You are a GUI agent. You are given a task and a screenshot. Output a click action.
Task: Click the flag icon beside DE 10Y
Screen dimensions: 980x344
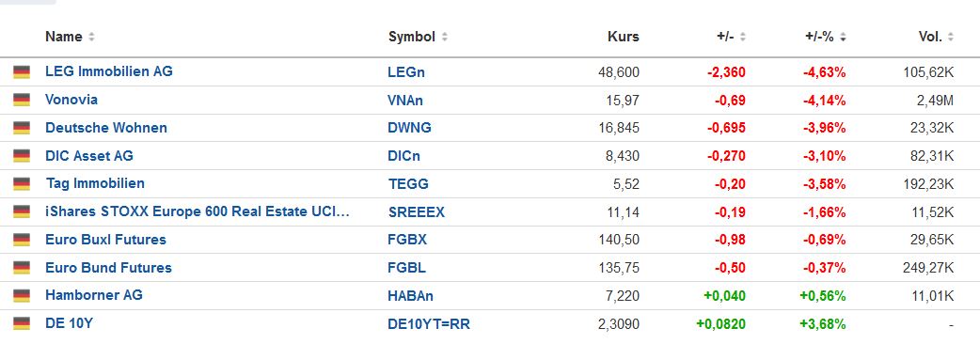coord(22,323)
